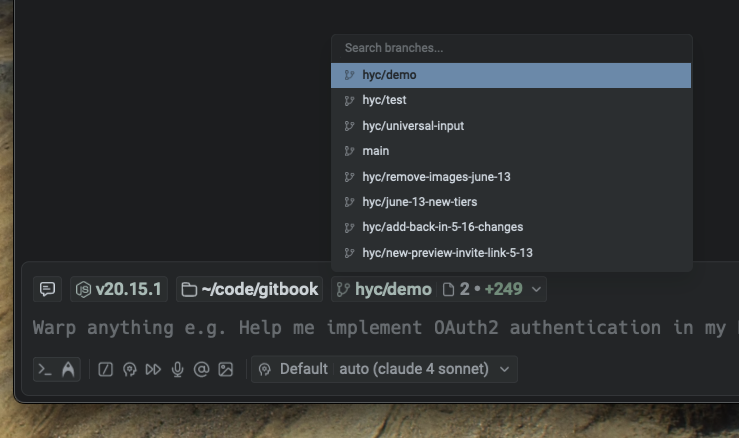
Task: Click the Node.js v20.15.1 version chip
Action: 118,289
